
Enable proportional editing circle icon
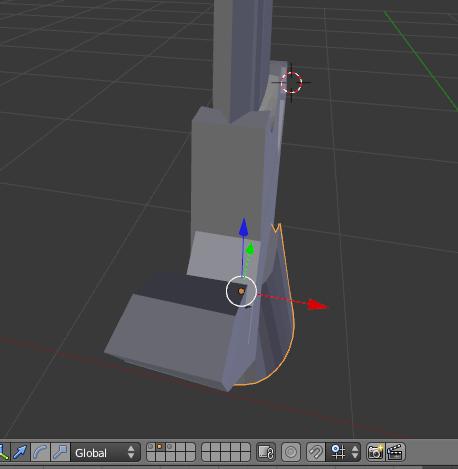coord(291,453)
